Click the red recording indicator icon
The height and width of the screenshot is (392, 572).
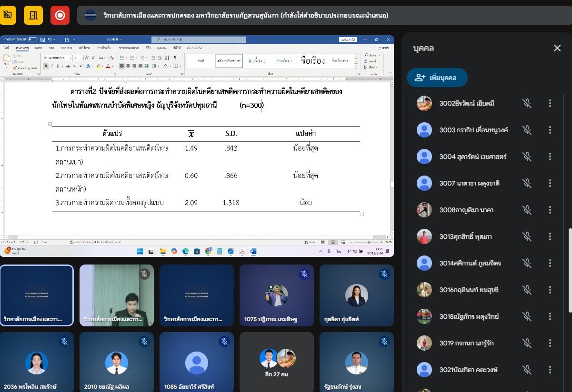pyautogui.click(x=60, y=15)
